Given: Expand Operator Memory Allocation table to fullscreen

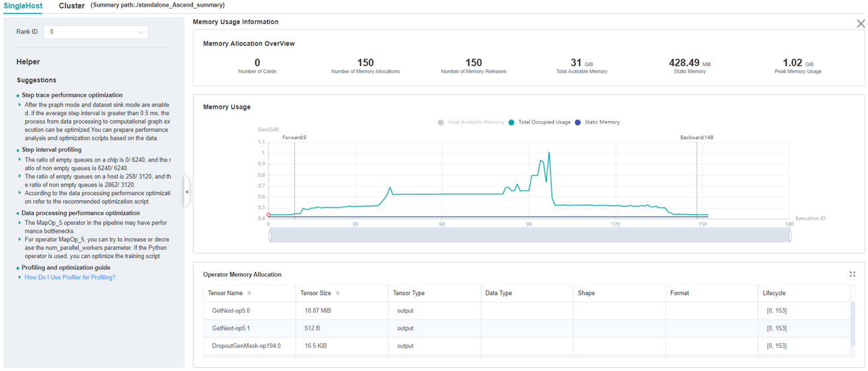Looking at the screenshot, I should [x=852, y=274].
